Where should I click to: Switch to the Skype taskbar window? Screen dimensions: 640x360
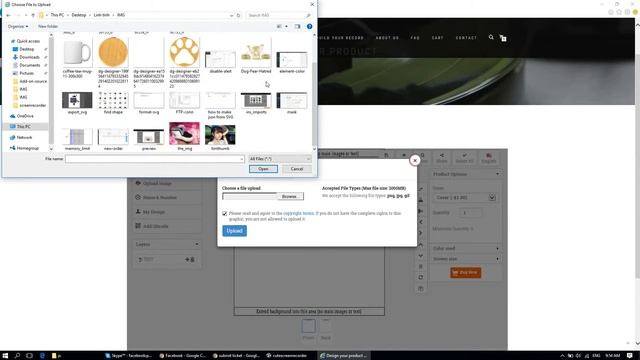click(128, 356)
